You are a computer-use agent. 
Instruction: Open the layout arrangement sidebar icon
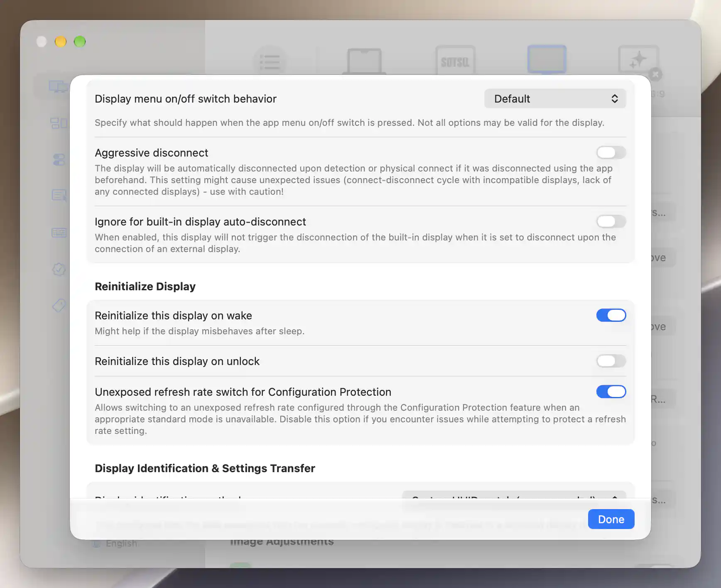tap(59, 123)
